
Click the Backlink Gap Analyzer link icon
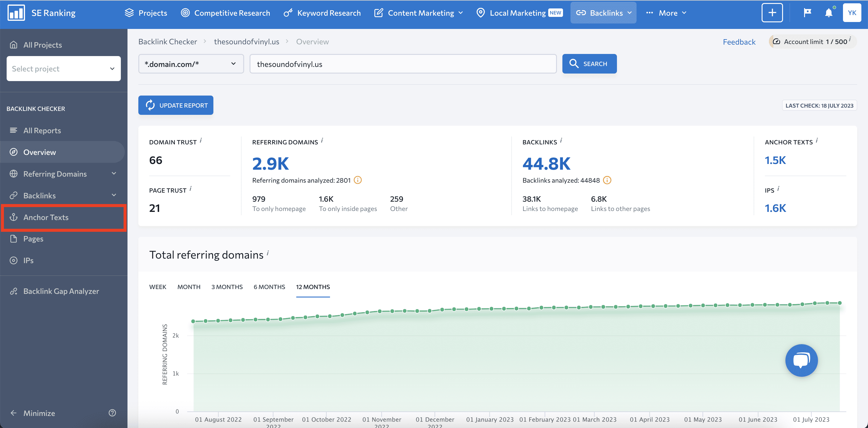(x=14, y=291)
